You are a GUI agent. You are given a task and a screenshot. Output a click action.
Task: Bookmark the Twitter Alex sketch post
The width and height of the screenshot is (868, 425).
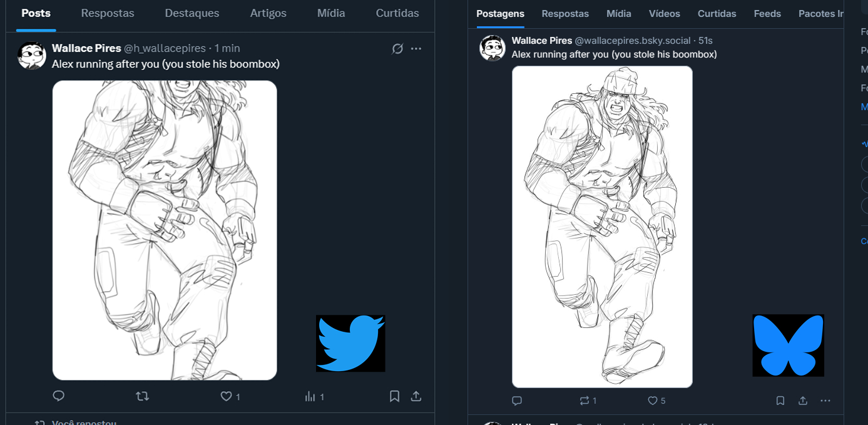pyautogui.click(x=394, y=396)
